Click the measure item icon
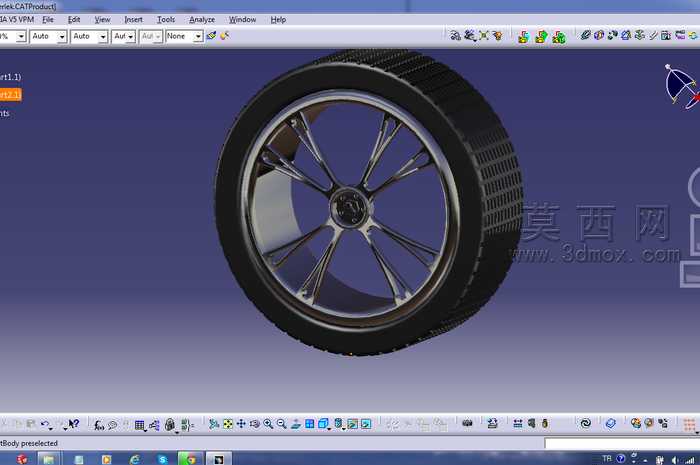Viewport: 700px width, 465px height. 531,423
